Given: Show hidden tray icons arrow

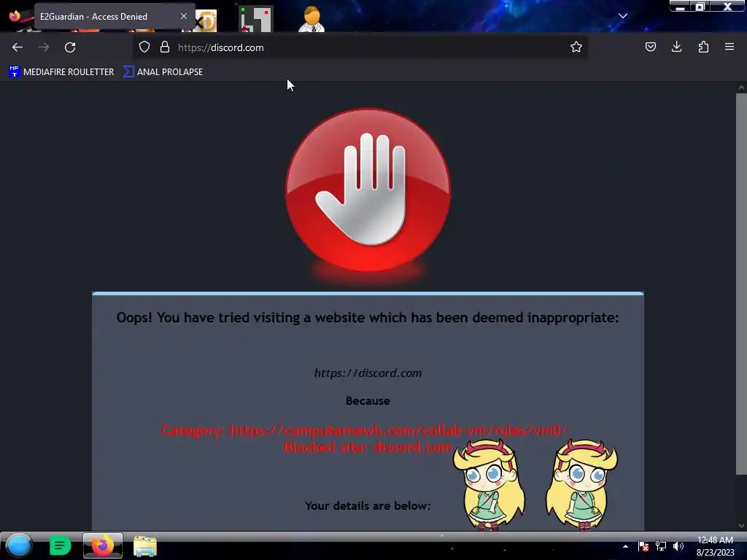Looking at the screenshot, I should click(625, 546).
